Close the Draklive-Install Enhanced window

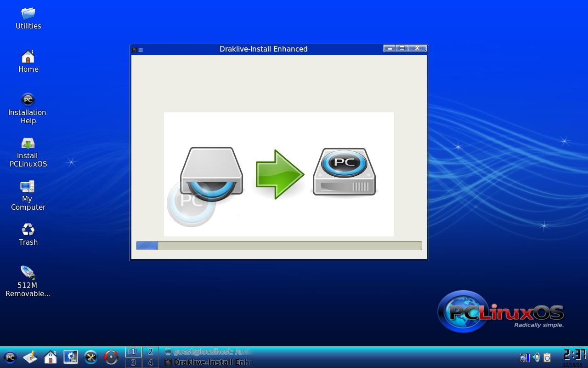pyautogui.click(x=417, y=48)
